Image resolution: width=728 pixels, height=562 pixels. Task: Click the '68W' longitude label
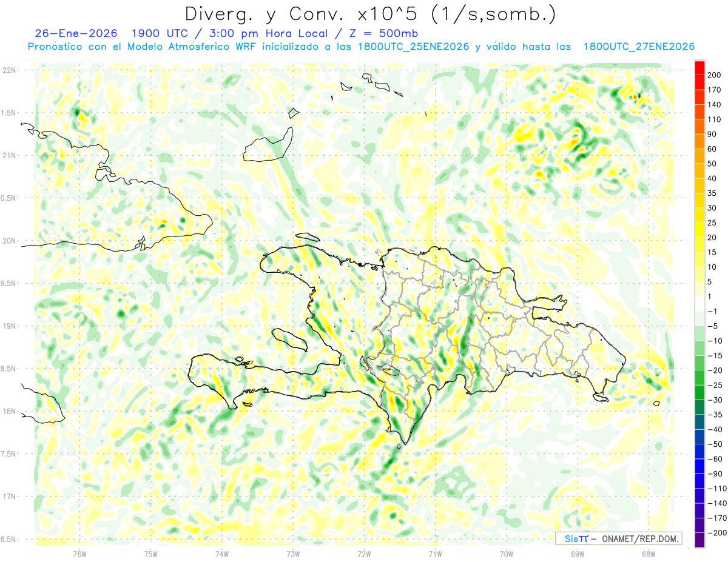pyautogui.click(x=648, y=554)
